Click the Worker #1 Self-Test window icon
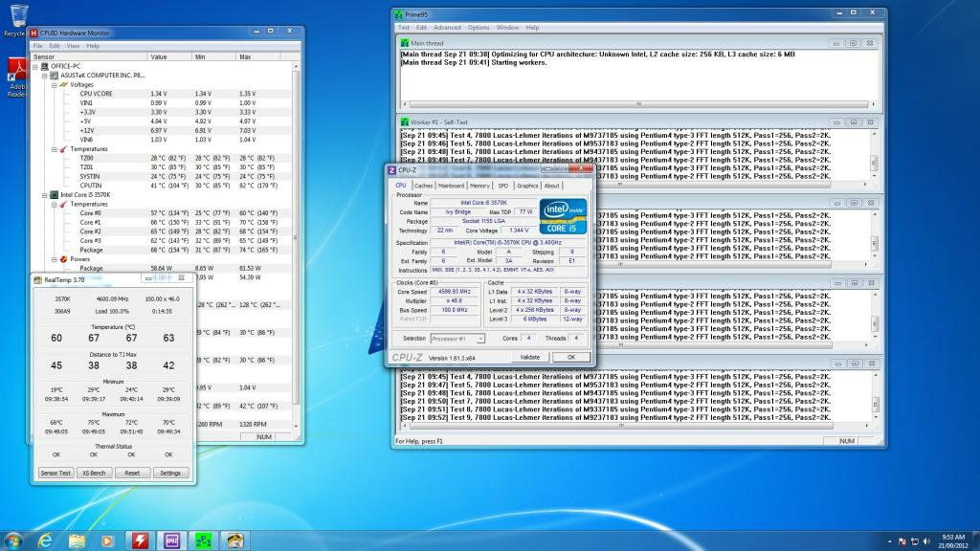Screen dimensions: 980x551 [x=405, y=122]
